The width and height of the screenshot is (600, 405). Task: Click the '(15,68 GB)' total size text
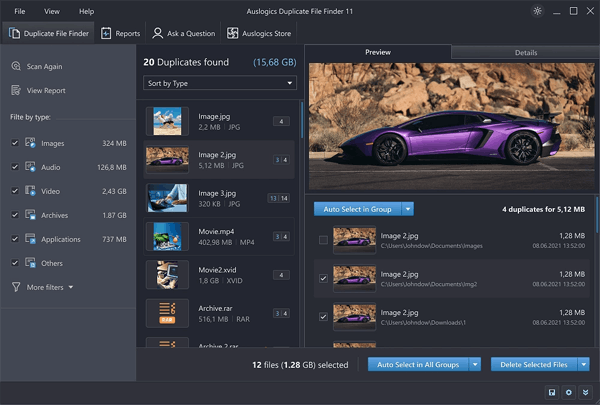tap(275, 62)
